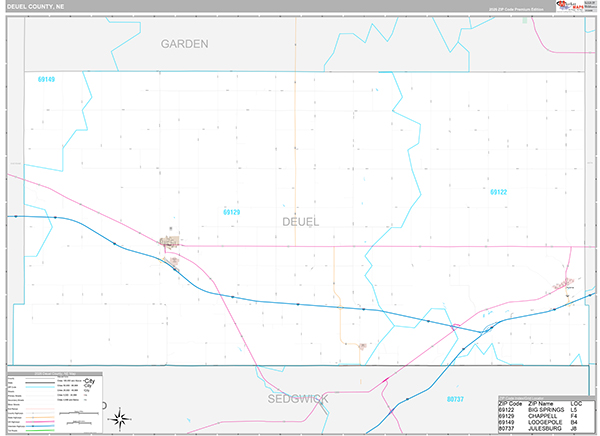
Task: Click the 80737 ZIP label on the map
Action: click(455, 399)
